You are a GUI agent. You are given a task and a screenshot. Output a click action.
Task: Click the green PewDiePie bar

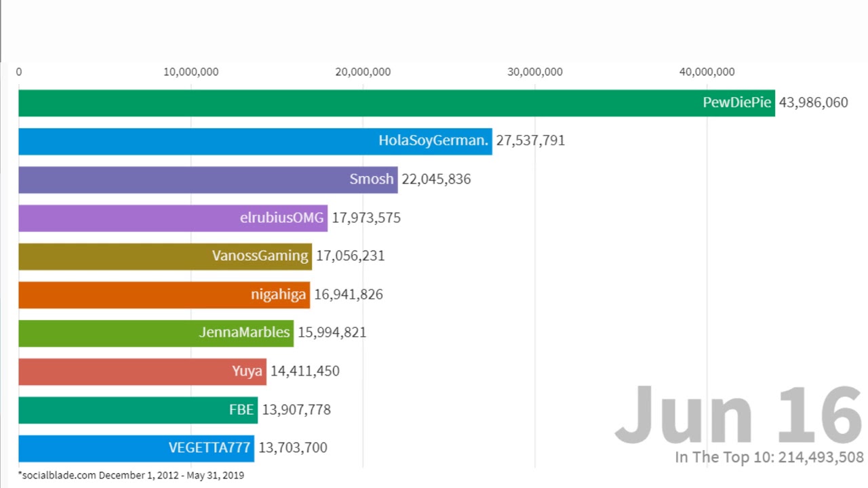coord(397,103)
